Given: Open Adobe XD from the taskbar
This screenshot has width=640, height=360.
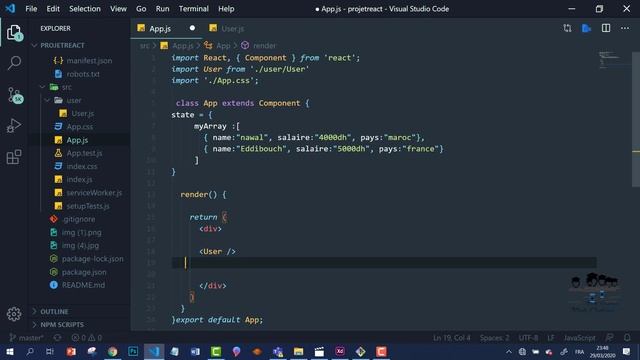Looking at the screenshot, I should tap(340, 351).
